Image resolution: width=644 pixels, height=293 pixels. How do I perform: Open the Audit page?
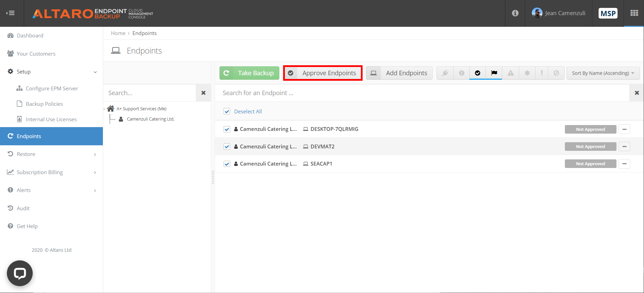pos(19,208)
